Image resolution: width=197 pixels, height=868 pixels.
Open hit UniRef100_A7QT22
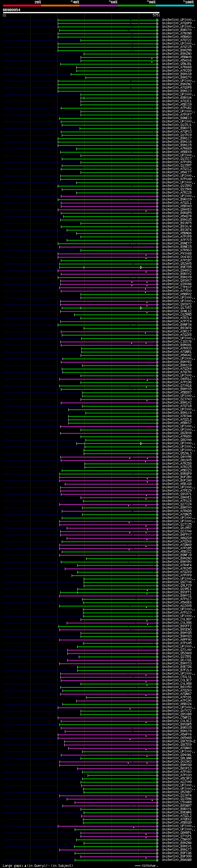point(177,40)
